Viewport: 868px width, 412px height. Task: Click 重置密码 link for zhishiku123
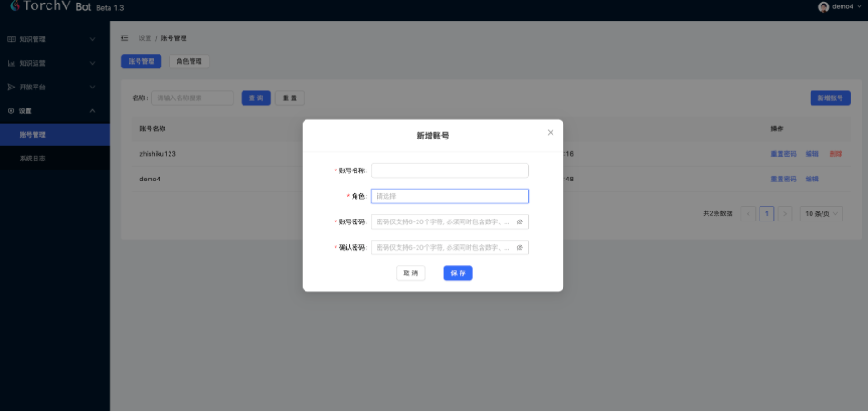pos(783,154)
